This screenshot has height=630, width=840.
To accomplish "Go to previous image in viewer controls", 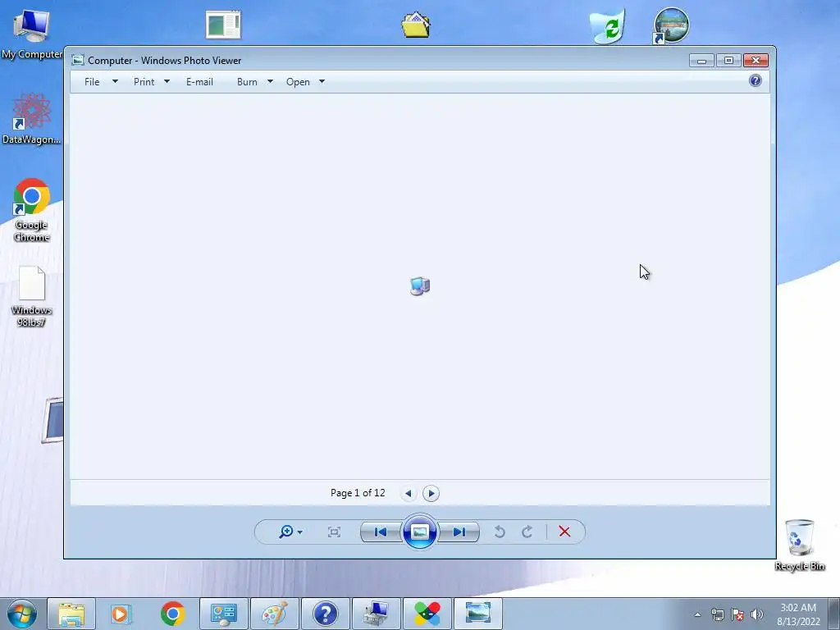I will coord(381,532).
